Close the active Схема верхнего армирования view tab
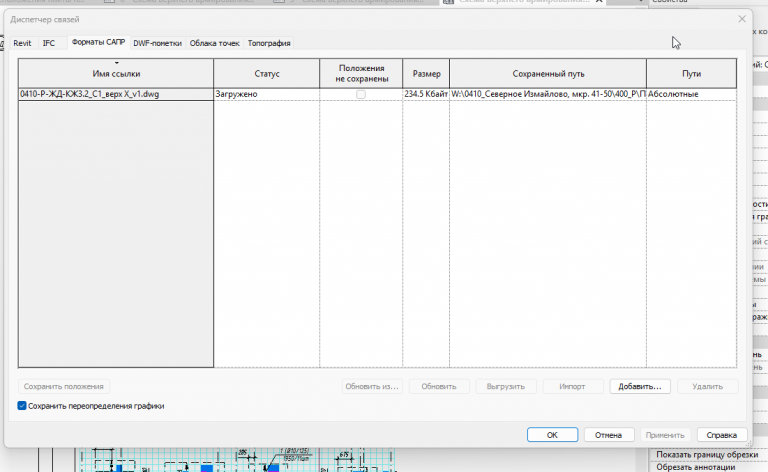768x472 pixels. [x=599, y=1]
